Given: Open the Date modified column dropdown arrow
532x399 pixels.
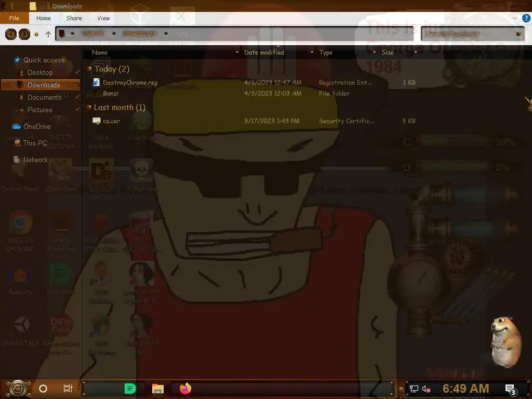Looking at the screenshot, I should pyautogui.click(x=312, y=52).
